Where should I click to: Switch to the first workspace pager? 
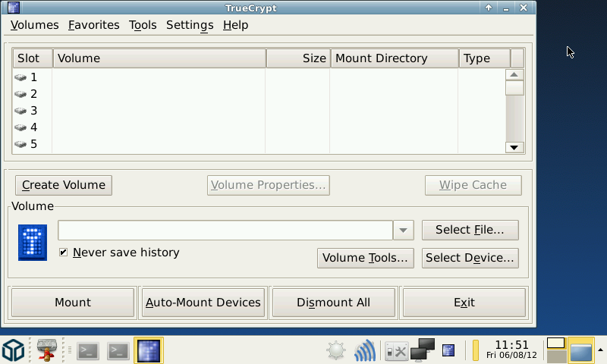click(556, 344)
